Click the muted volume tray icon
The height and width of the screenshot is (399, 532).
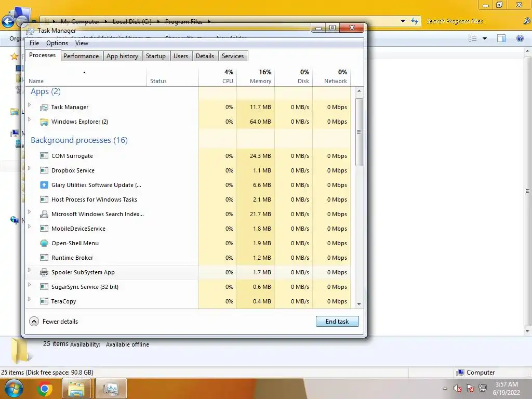(457, 388)
